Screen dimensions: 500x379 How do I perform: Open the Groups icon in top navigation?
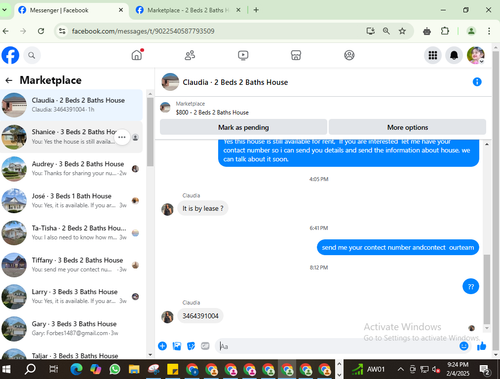[x=349, y=55]
